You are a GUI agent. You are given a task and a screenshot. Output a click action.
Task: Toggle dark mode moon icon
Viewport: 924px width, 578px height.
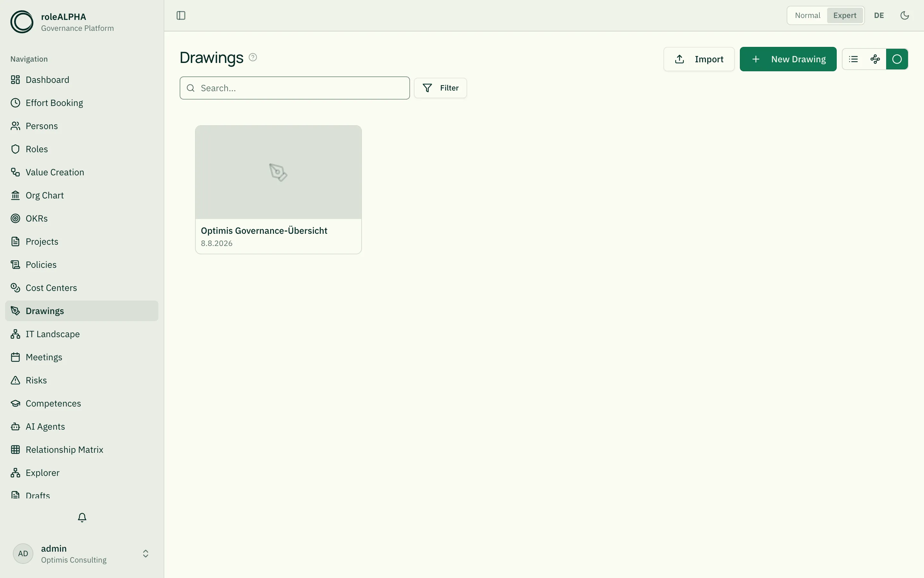pyautogui.click(x=904, y=15)
